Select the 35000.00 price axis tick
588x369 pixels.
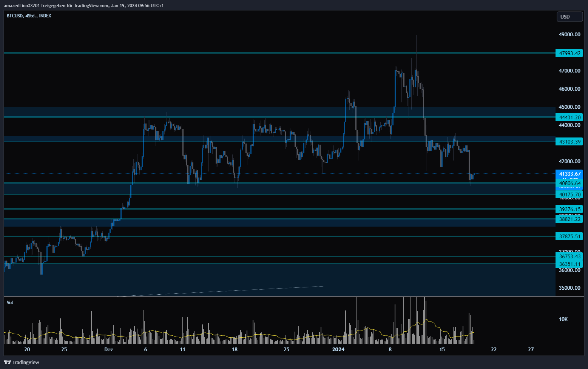(569, 288)
